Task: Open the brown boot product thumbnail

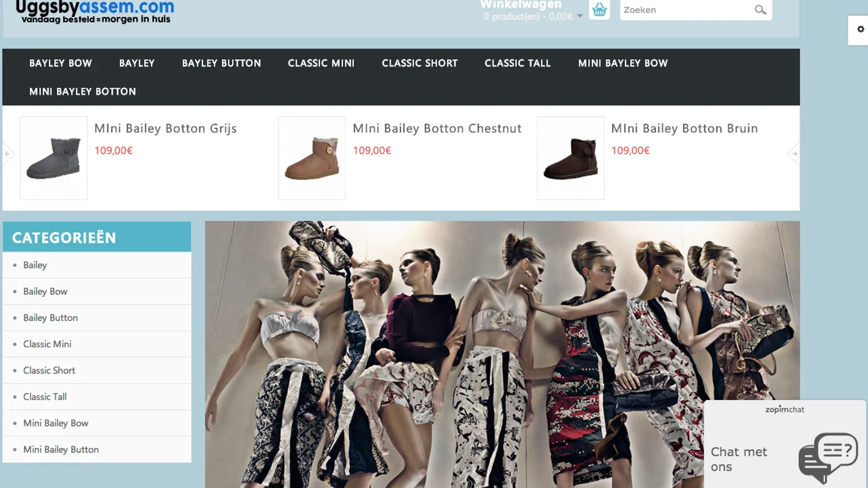Action: (x=570, y=158)
